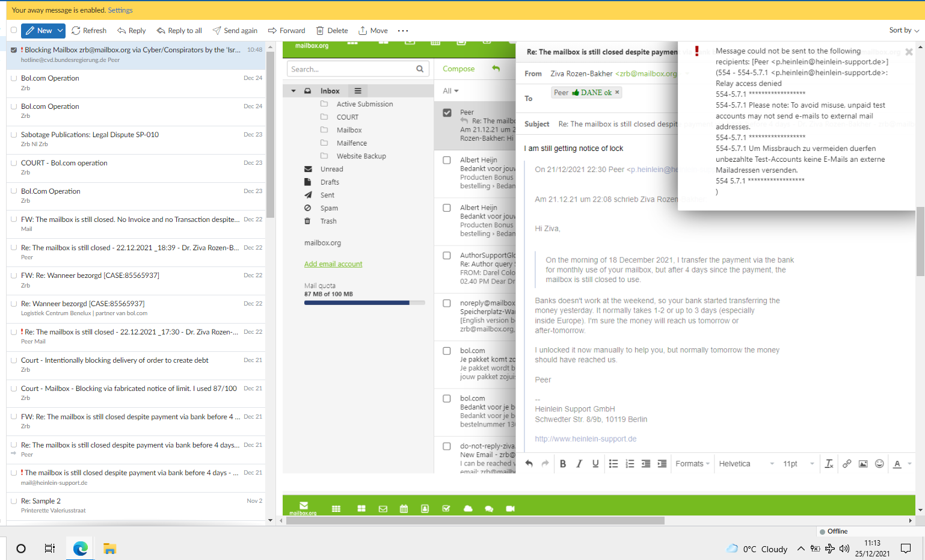Viewport: 925px width, 560px height.
Task: Open the text color dropdown arrow
Action: click(909, 464)
